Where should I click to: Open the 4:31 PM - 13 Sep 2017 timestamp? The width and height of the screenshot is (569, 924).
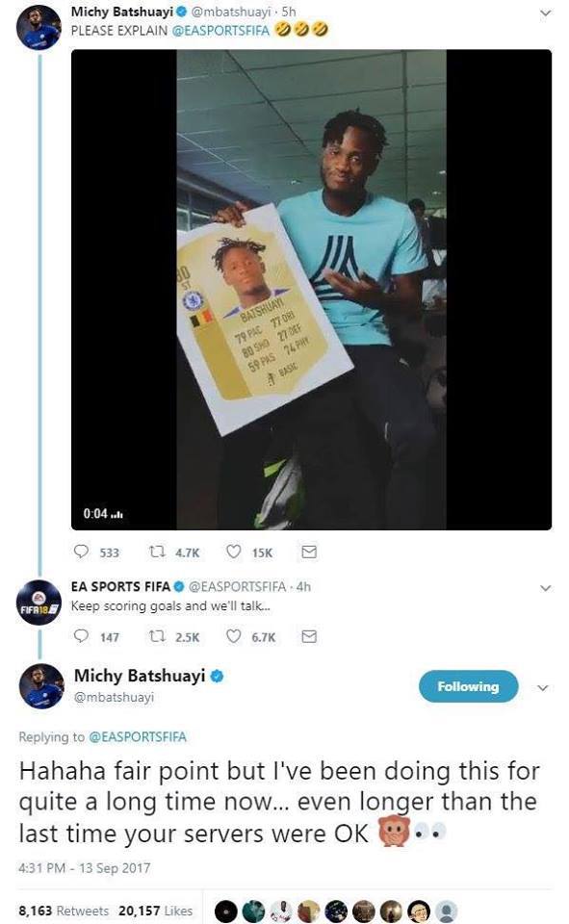pos(85,868)
